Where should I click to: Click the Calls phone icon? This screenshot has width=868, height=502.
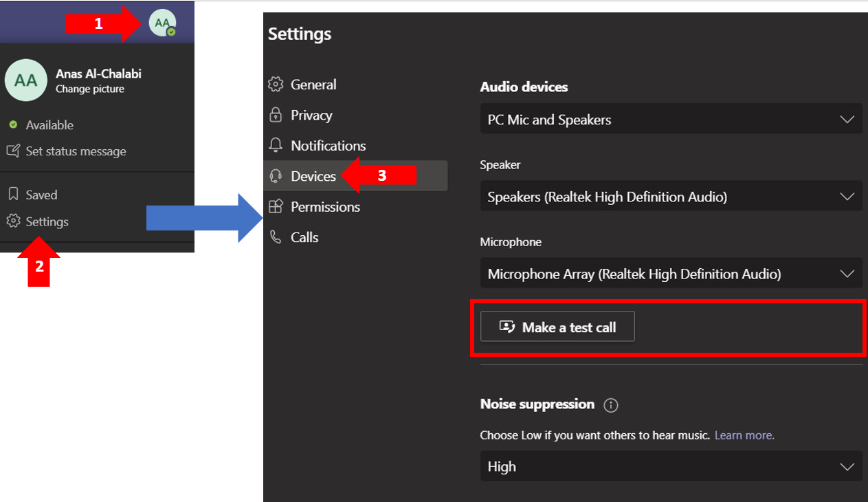276,237
